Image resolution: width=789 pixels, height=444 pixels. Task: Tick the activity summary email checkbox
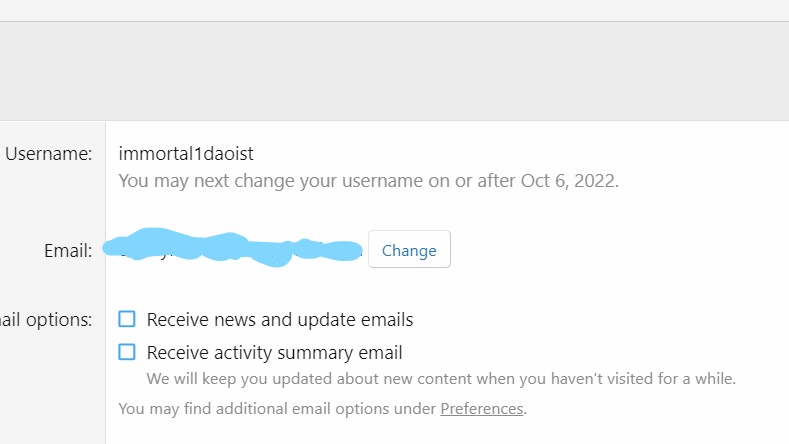point(127,352)
